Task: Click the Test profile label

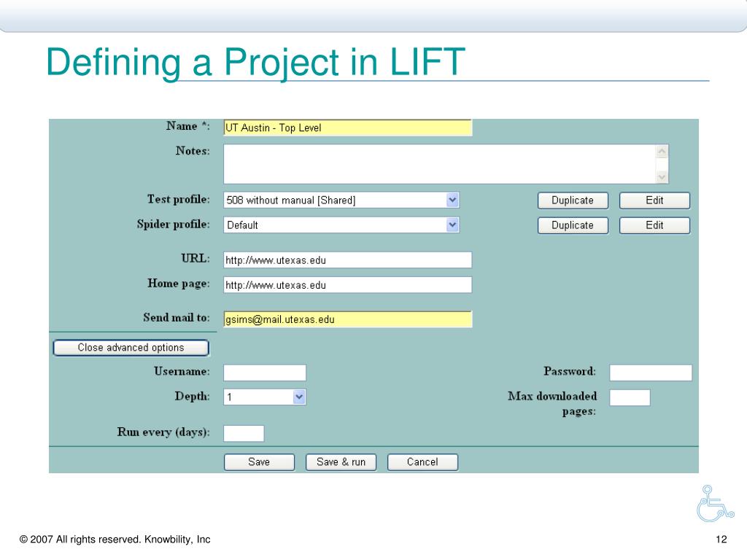Action: coord(179,200)
